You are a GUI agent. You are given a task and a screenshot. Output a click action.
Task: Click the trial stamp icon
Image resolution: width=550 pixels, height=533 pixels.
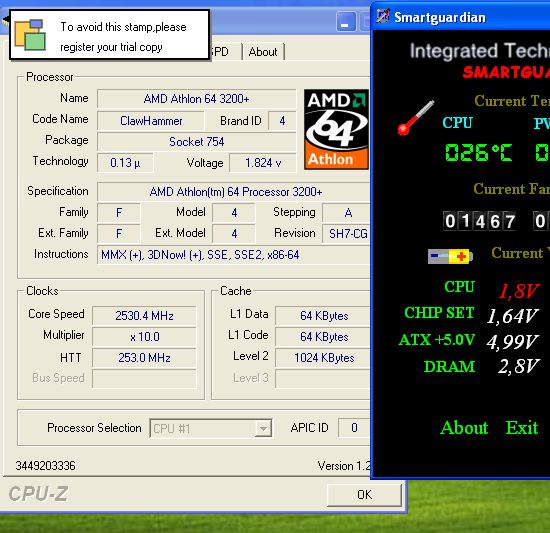point(30,35)
